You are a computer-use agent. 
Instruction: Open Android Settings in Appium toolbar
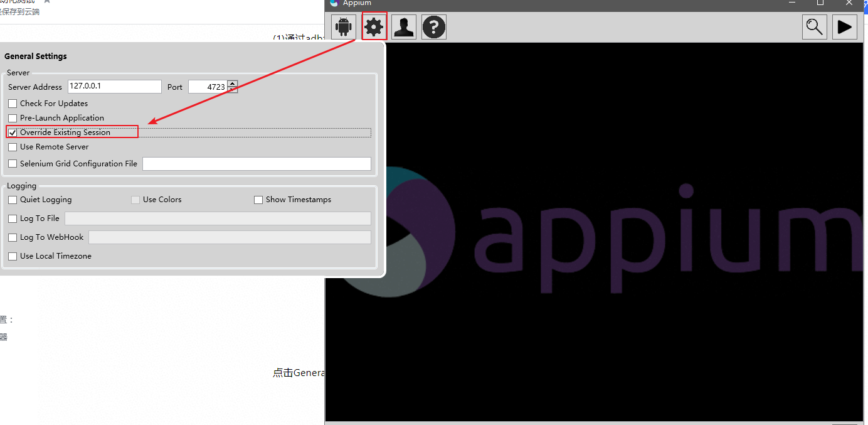[x=344, y=27]
